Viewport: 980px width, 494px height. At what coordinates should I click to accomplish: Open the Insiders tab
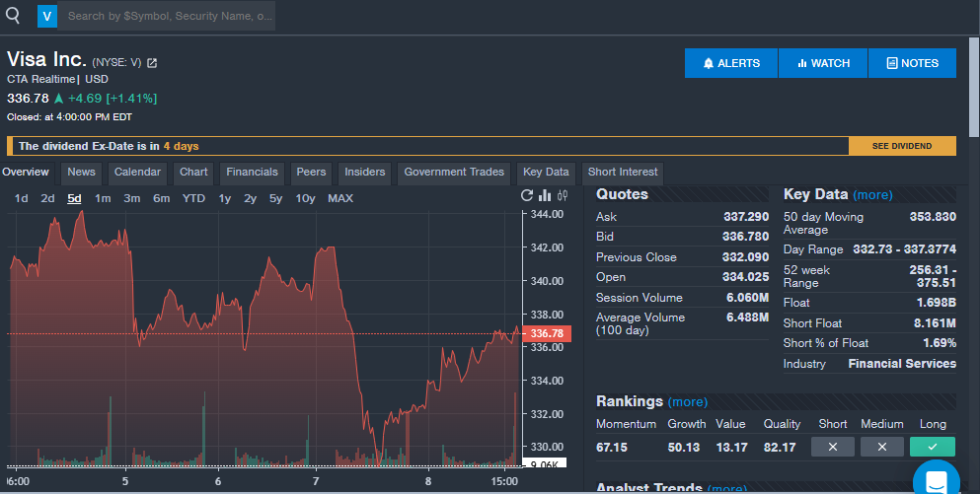tap(365, 173)
